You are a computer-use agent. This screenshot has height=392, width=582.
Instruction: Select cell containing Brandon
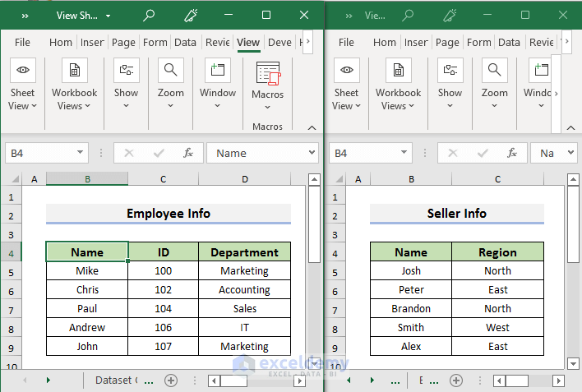[411, 308]
